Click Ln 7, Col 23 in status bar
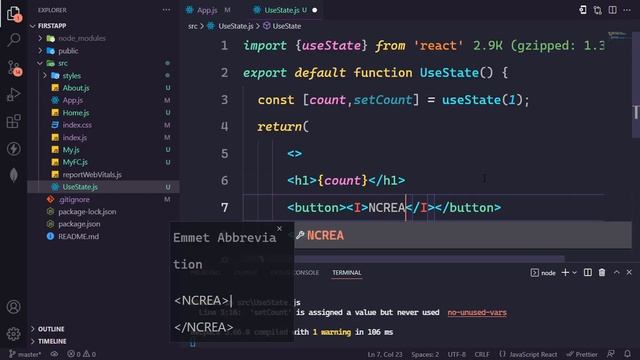Viewport: 640px width, 360px height. tap(384, 354)
